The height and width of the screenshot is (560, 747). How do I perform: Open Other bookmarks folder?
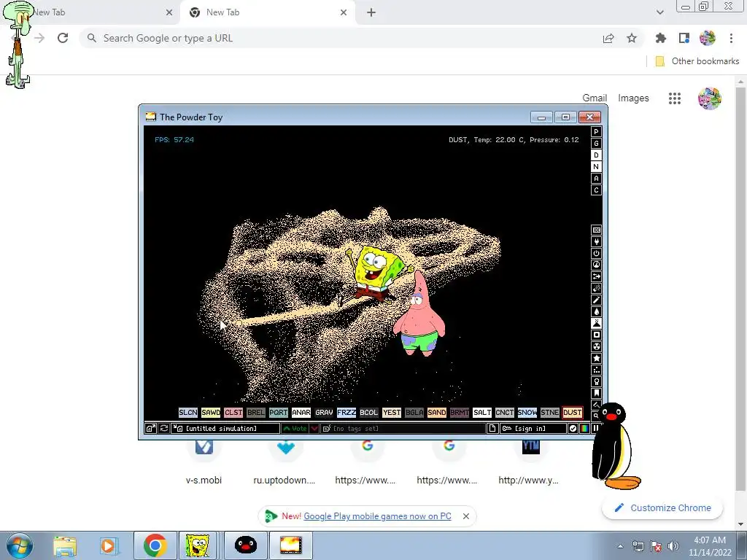697,61
